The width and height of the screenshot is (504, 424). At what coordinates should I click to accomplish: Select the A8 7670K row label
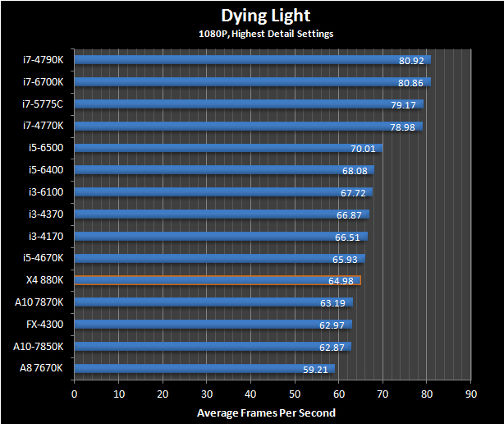tap(41, 367)
